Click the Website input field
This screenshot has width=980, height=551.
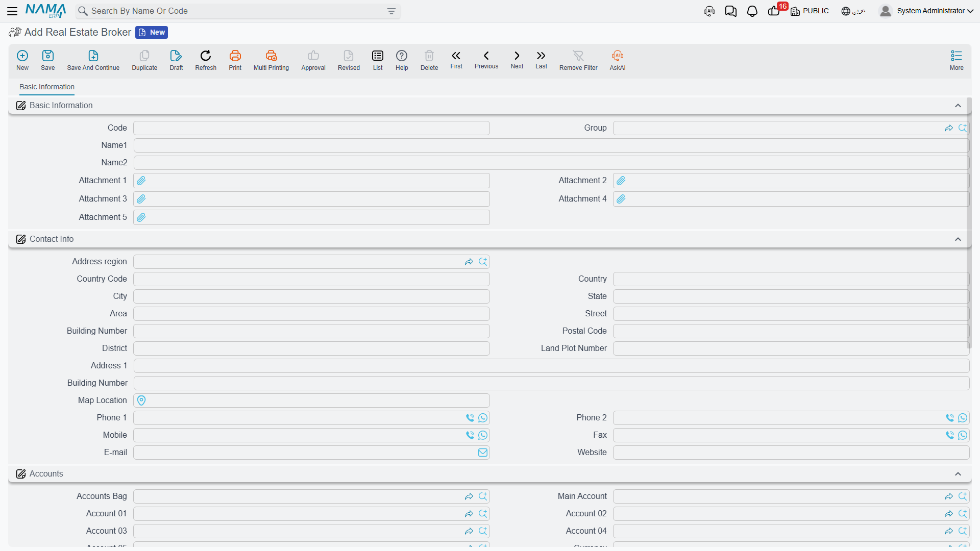[x=791, y=453]
